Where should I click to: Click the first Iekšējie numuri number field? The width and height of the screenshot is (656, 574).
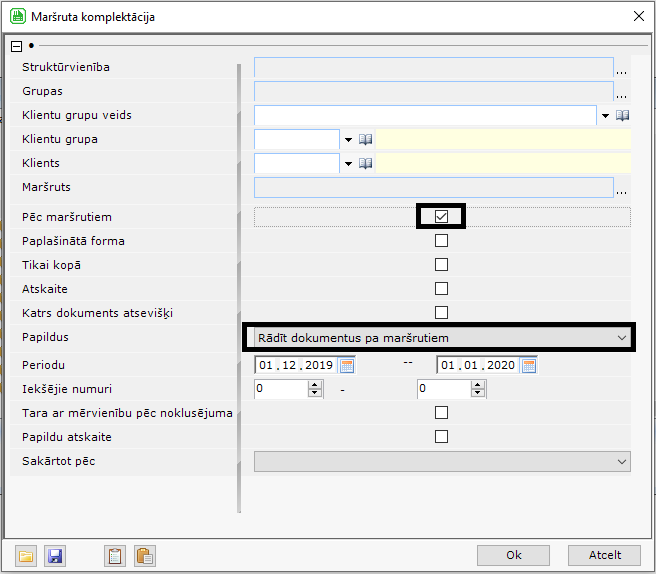[x=281, y=389]
